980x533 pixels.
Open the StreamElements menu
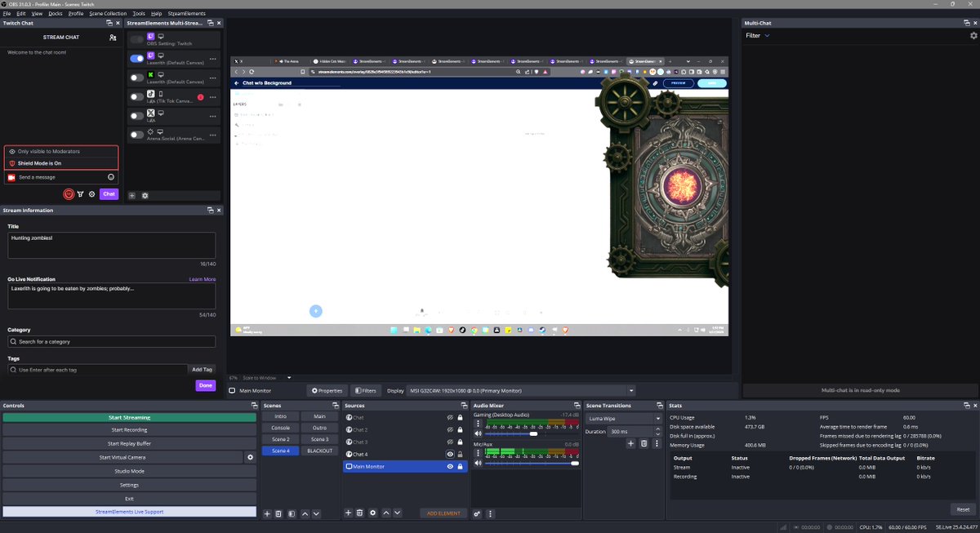click(187, 14)
